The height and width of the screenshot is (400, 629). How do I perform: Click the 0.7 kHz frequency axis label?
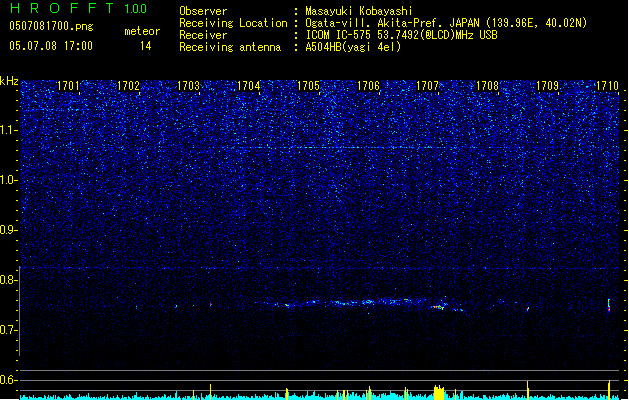point(9,330)
